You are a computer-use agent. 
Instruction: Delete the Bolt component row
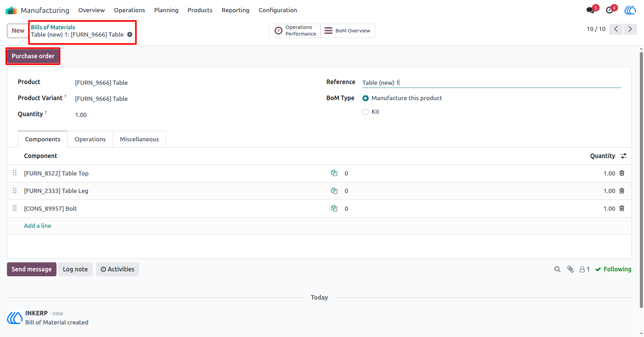(x=622, y=208)
